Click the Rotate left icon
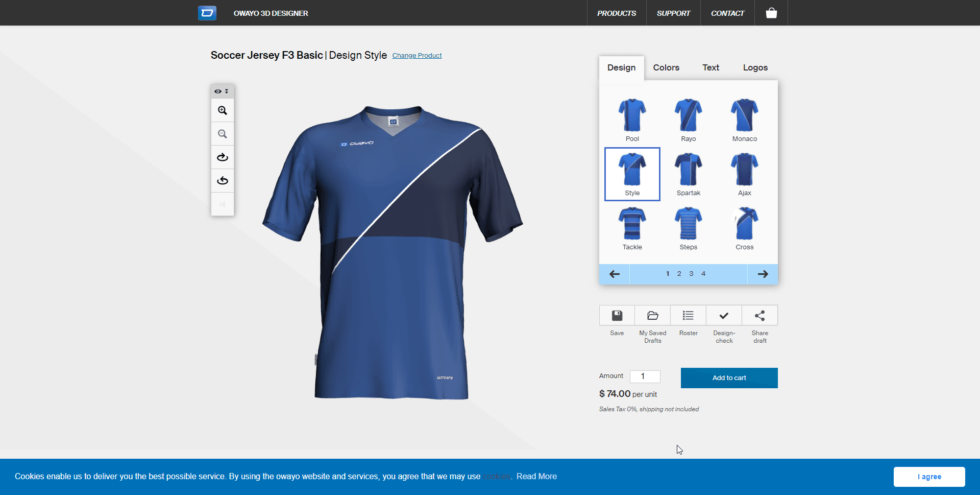 click(222, 180)
